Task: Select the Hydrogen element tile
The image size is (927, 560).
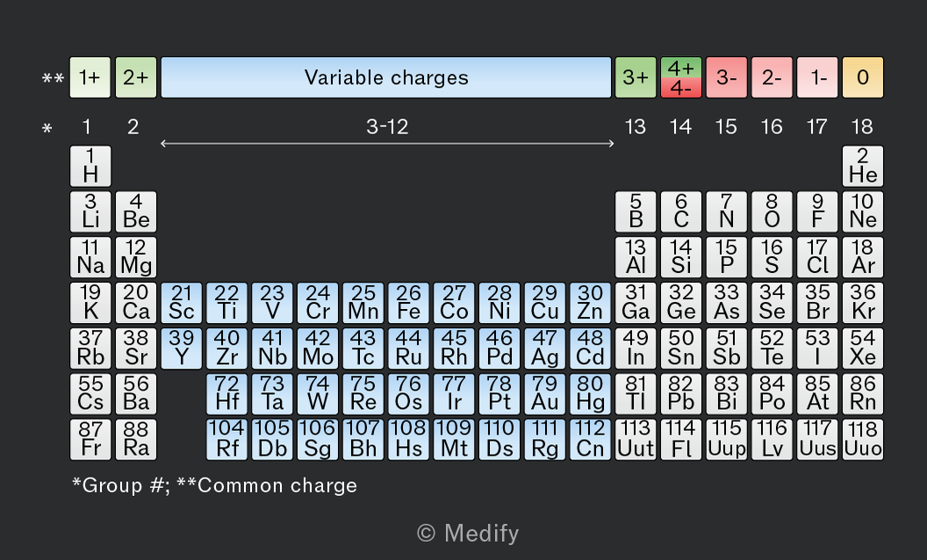Action: pos(90,166)
